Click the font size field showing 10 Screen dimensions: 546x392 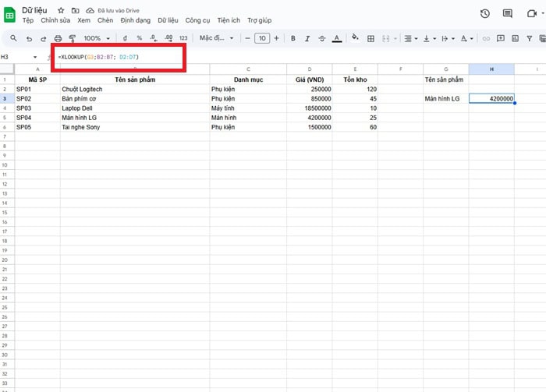pos(262,38)
